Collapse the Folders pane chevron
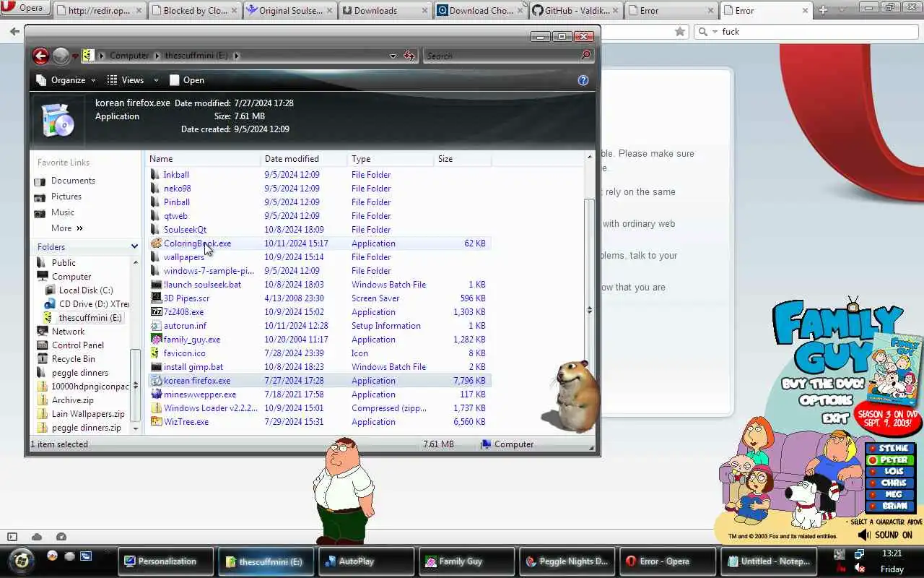The image size is (924, 578). coord(134,247)
